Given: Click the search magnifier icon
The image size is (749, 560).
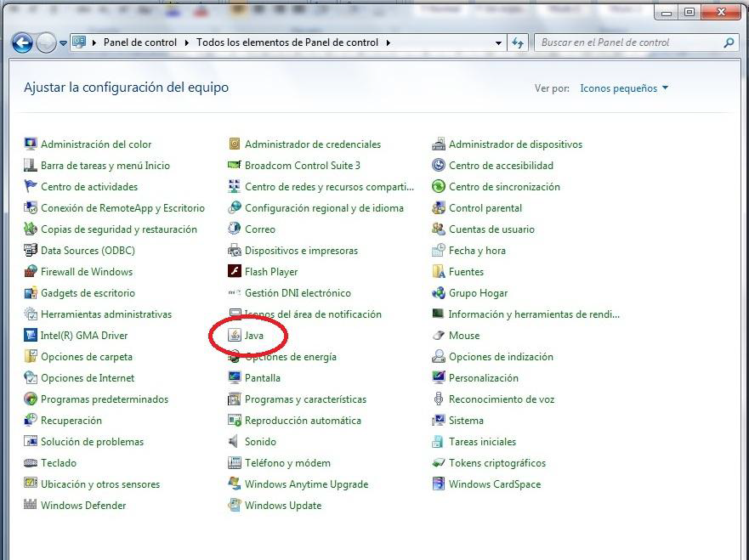Looking at the screenshot, I should pos(729,42).
